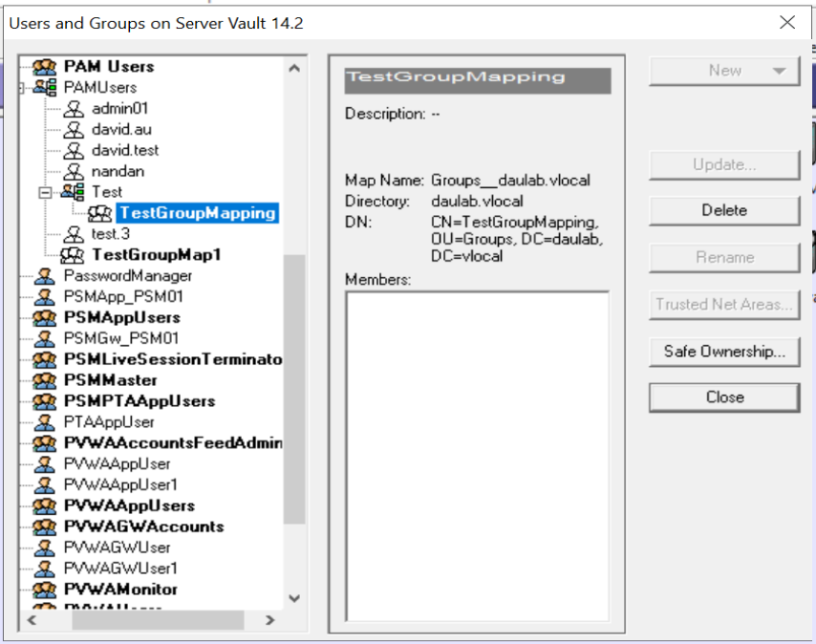Select admin01 in the tree
The image size is (816, 644).
point(119,109)
